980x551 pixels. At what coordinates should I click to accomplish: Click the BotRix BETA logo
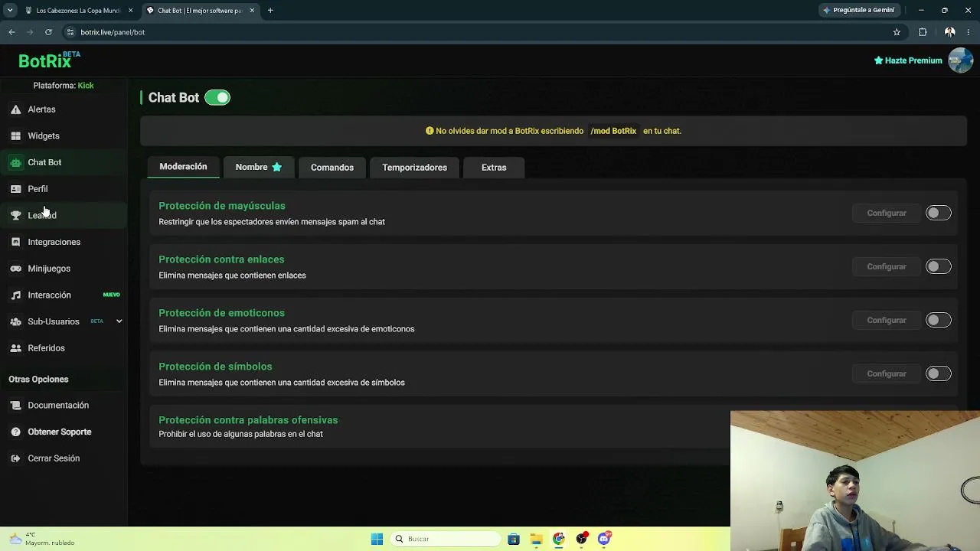pos(49,60)
